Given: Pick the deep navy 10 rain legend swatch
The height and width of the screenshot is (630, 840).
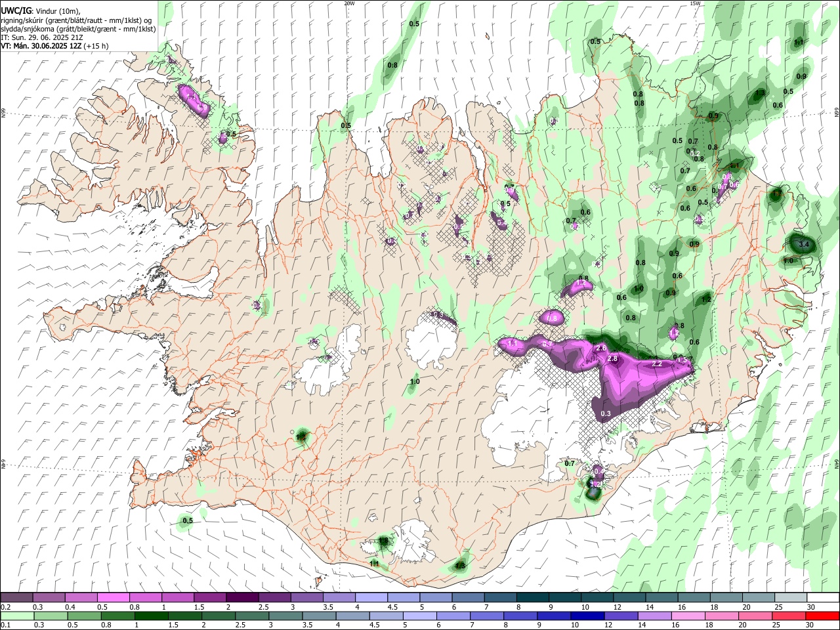Looking at the screenshot, I should 587,616.
